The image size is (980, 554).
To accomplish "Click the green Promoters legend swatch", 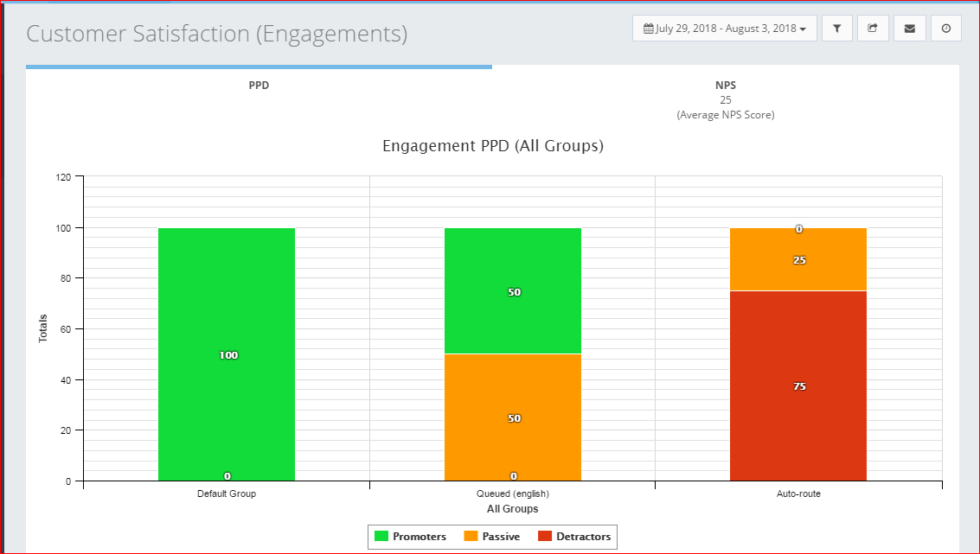I will (381, 537).
